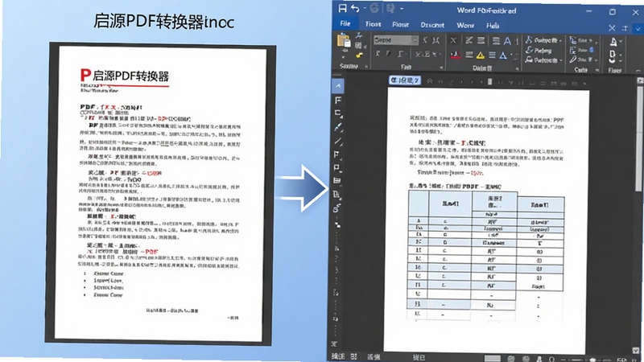Open the paragraph group dialog launcher

(517, 68)
